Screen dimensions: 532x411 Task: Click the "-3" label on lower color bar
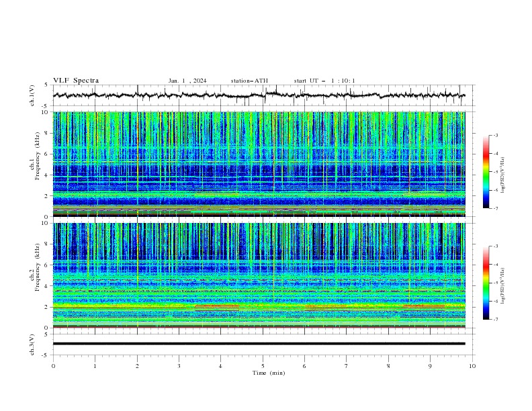tap(496, 246)
